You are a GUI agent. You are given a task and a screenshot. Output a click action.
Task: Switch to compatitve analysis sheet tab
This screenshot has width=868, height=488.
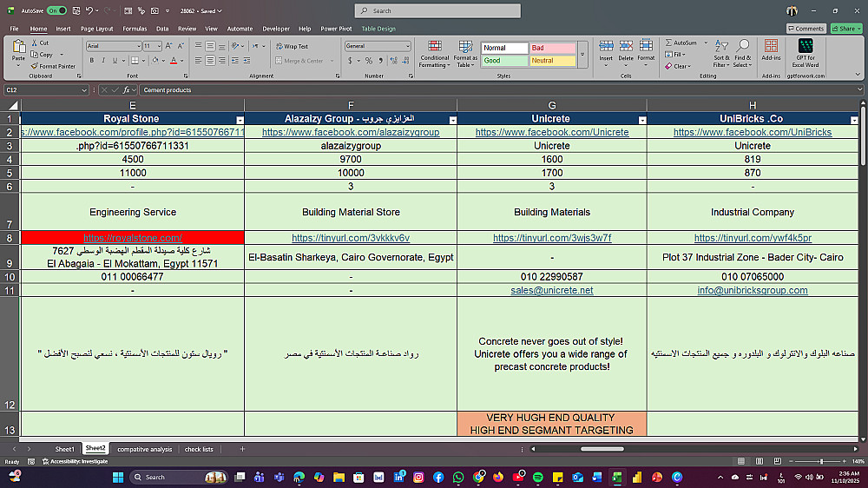(x=144, y=449)
